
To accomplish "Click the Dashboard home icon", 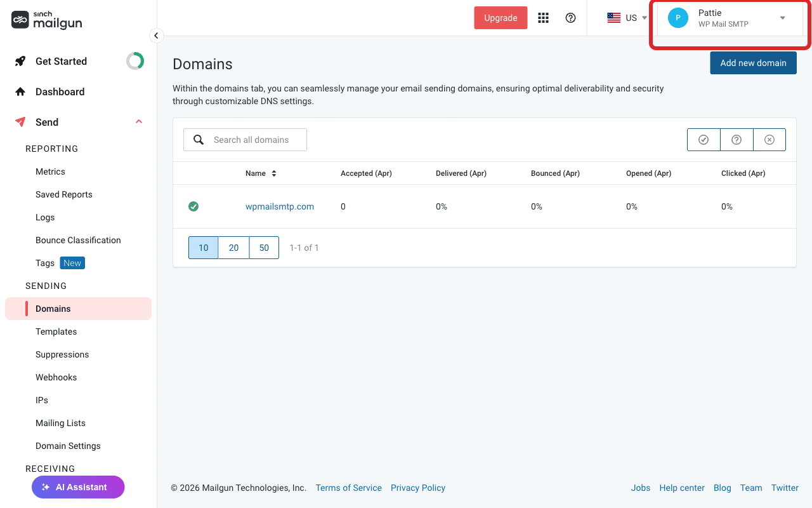I will (20, 91).
